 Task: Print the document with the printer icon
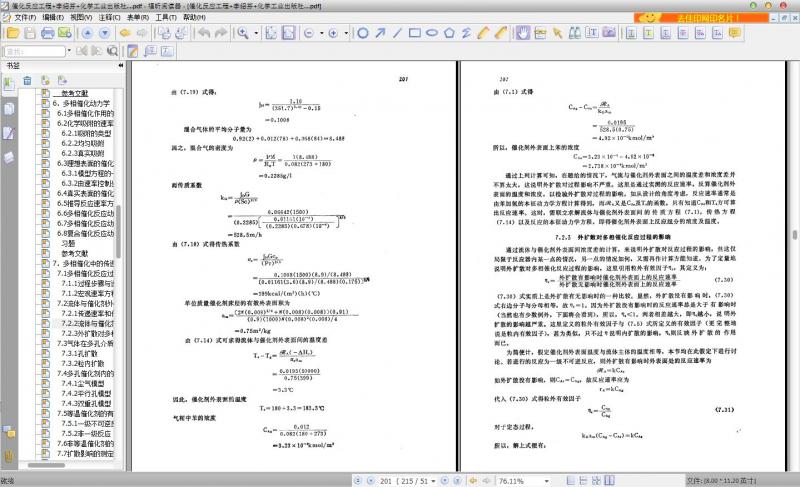point(47,33)
